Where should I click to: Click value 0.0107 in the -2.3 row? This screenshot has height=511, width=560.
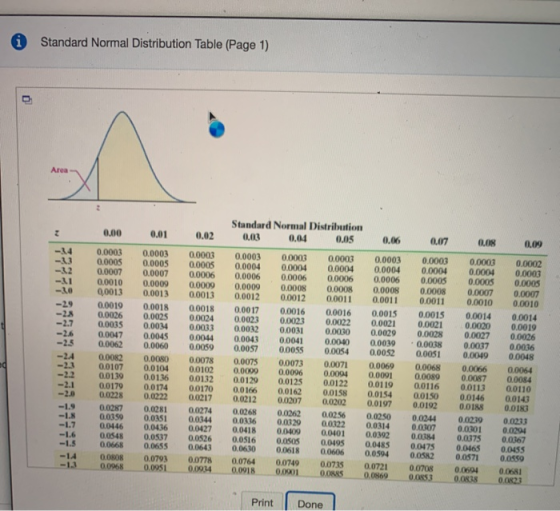(111, 367)
